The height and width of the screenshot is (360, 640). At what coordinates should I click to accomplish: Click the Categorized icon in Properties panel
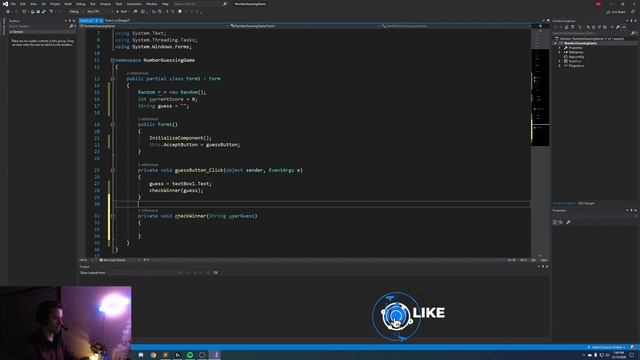coord(555,222)
